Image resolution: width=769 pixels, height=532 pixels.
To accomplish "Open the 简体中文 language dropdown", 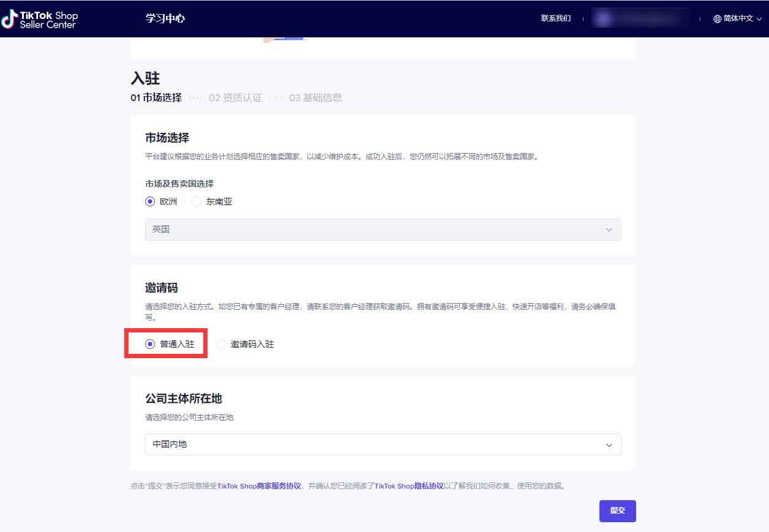I will pos(738,19).
